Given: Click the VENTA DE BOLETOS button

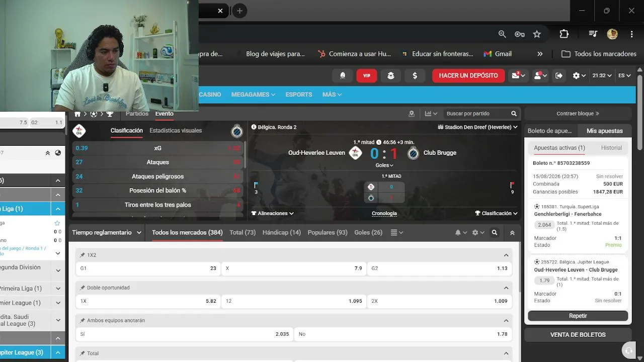Looking at the screenshot, I should (x=578, y=335).
